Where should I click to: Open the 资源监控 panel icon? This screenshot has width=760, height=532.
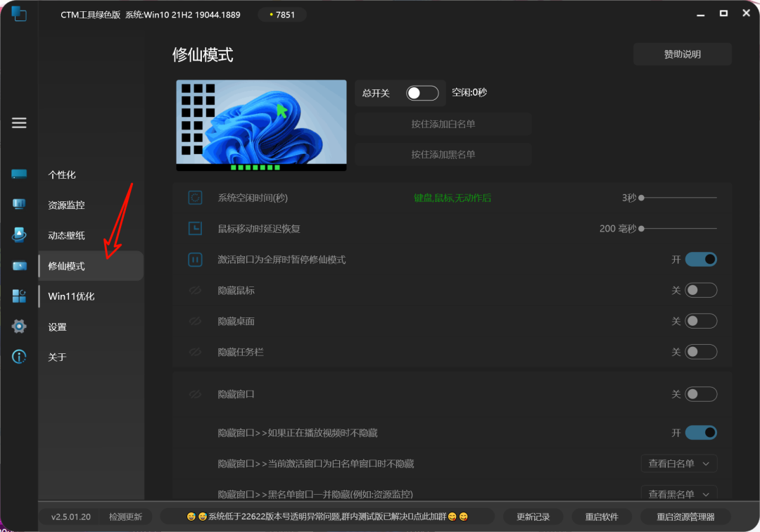coord(19,203)
